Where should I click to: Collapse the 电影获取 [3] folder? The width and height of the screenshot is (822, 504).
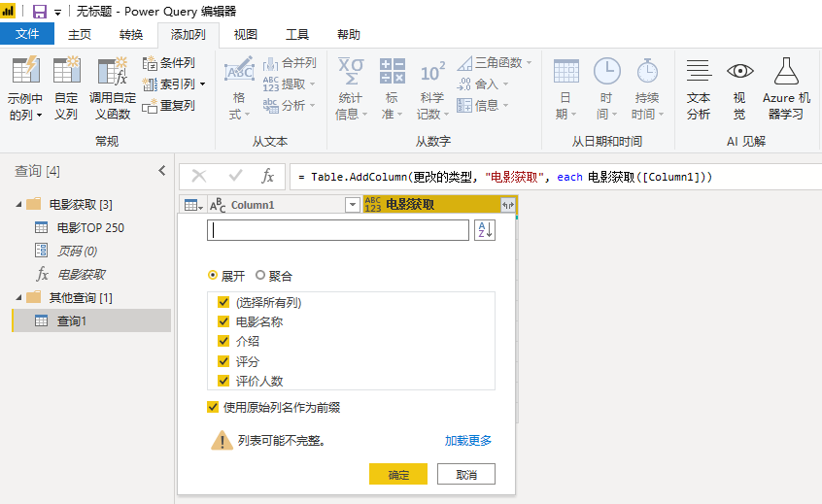click(x=18, y=204)
